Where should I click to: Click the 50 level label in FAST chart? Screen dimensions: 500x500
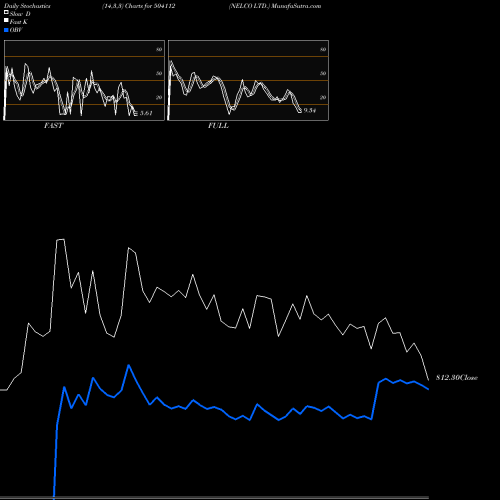[159, 74]
